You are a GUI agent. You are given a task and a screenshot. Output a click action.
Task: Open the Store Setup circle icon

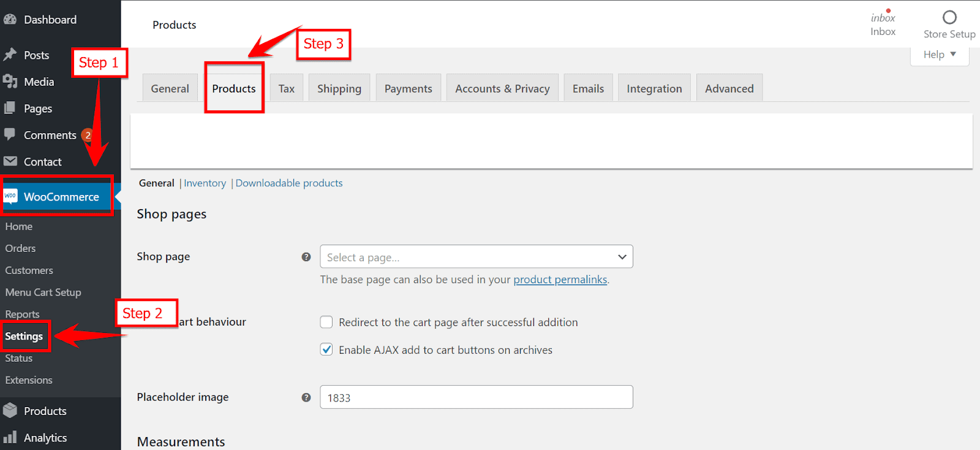(949, 17)
